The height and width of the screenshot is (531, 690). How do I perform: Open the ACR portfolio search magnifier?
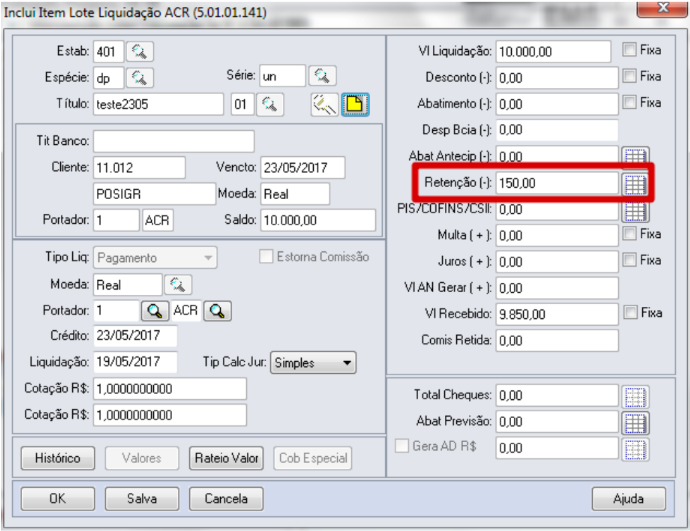217,311
